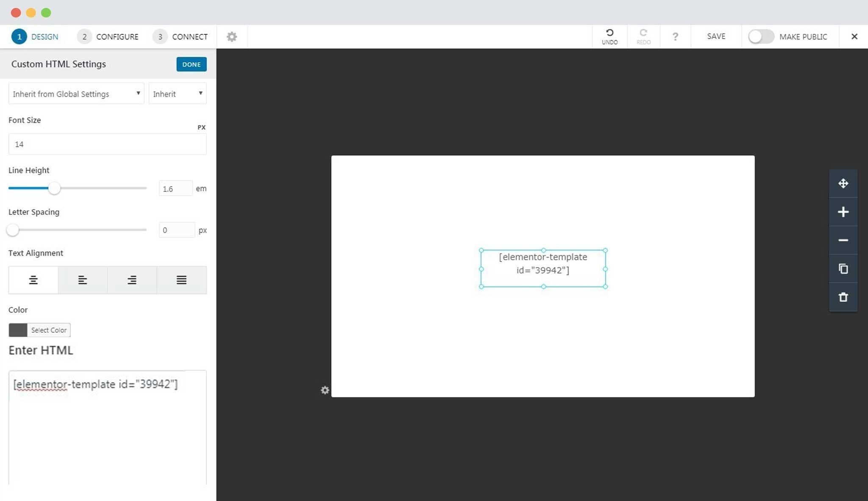Close the editor with X icon
The height and width of the screenshot is (501, 868).
854,36
